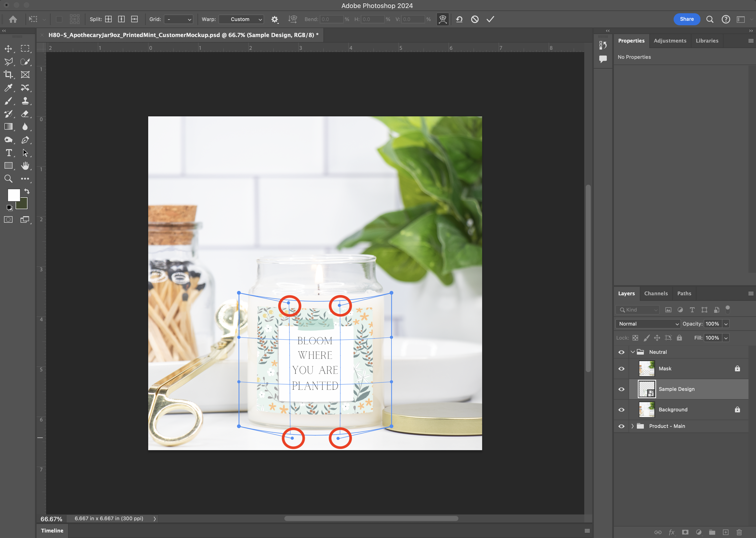Screen dimensions: 756x538
Task: Reset the warp transform
Action: coord(459,19)
